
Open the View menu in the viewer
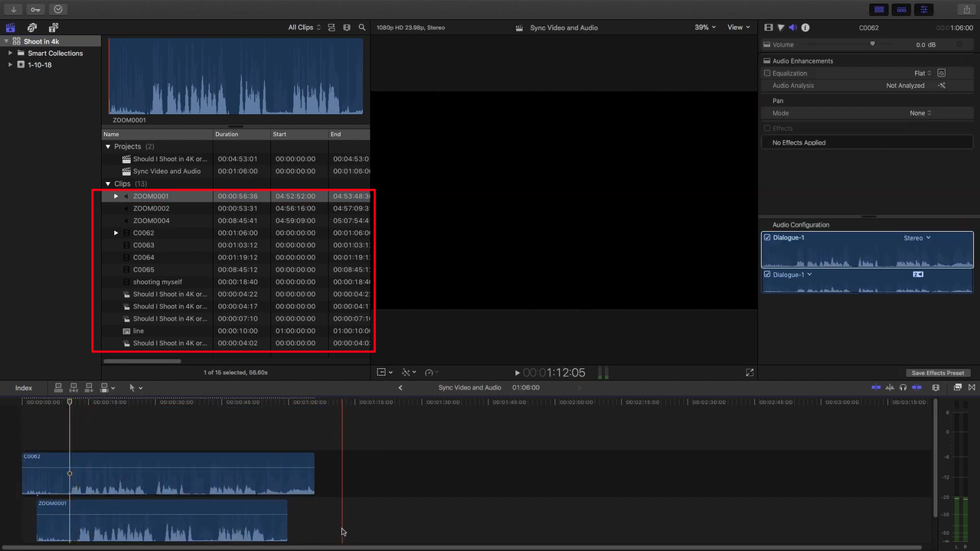coord(736,27)
